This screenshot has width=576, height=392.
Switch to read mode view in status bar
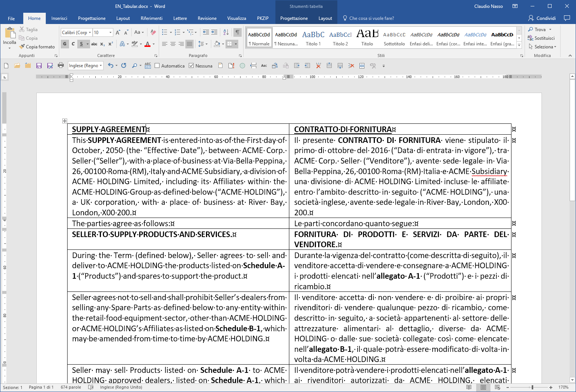(x=469, y=387)
